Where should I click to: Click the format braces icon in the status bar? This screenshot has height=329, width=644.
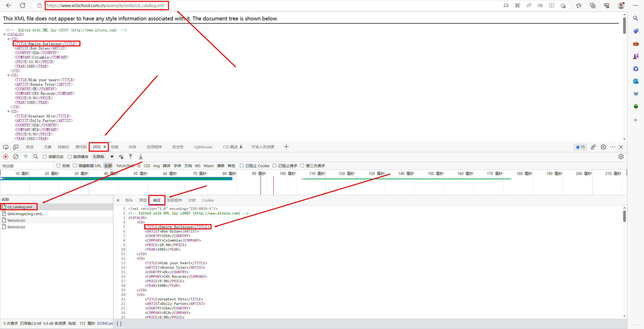coord(119,323)
